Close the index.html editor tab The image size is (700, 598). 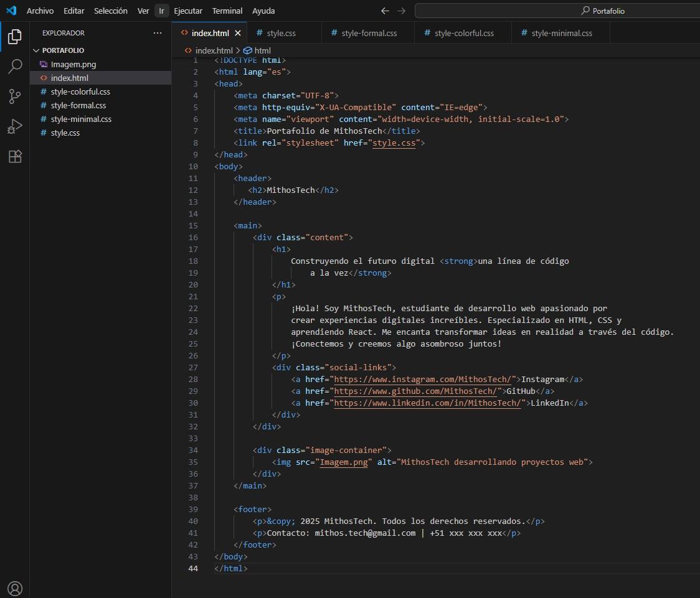point(238,33)
